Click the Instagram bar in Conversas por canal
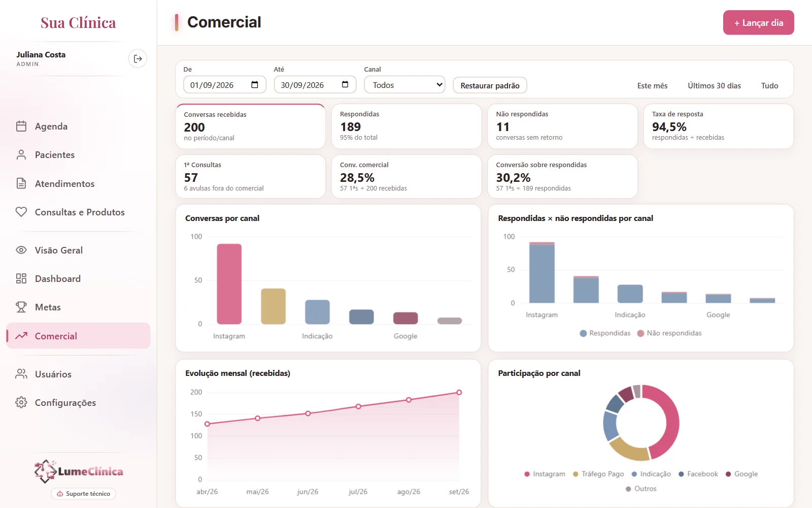Image resolution: width=812 pixels, height=508 pixels. pyautogui.click(x=229, y=284)
